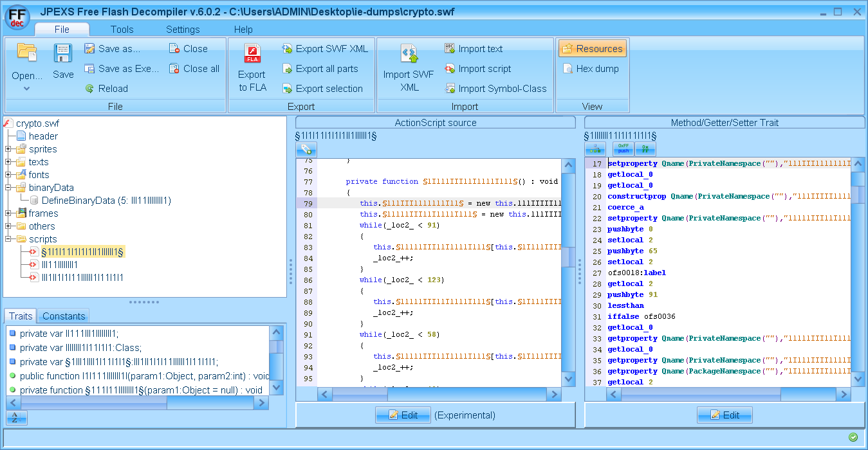Image resolution: width=868 pixels, height=450 pixels.
Task: Click Close all in the ribbon
Action: coord(194,69)
